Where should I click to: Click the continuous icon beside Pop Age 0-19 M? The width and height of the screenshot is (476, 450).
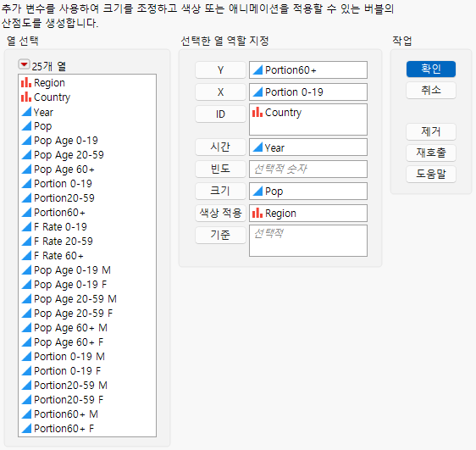[26, 270]
